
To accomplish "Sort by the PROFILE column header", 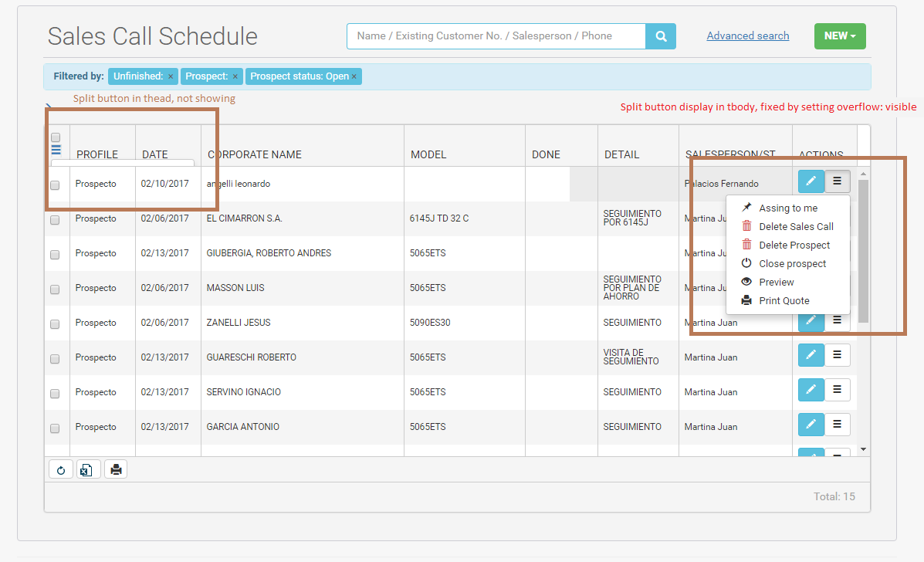I will click(x=97, y=154).
